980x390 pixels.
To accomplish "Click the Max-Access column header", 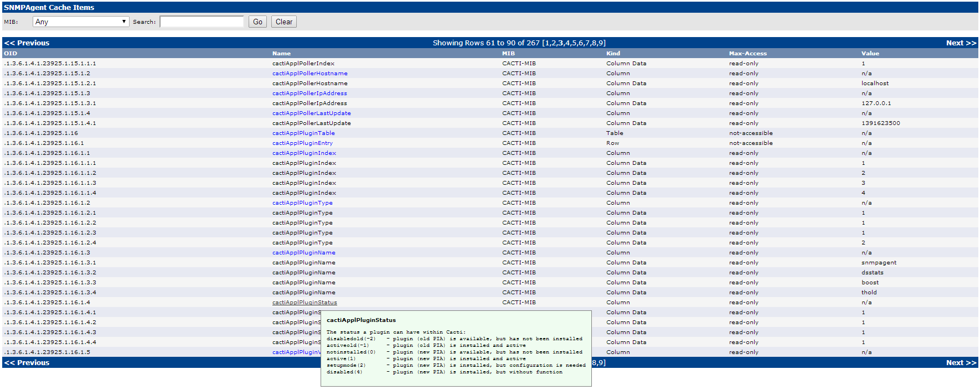I will 747,54.
